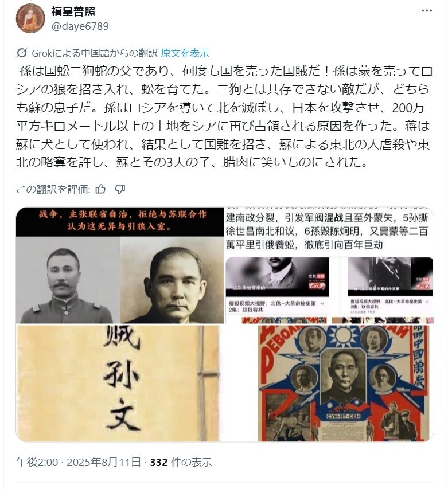Open the three-dot more options menu
Screen dimensions: 448x489
click(426, 11)
